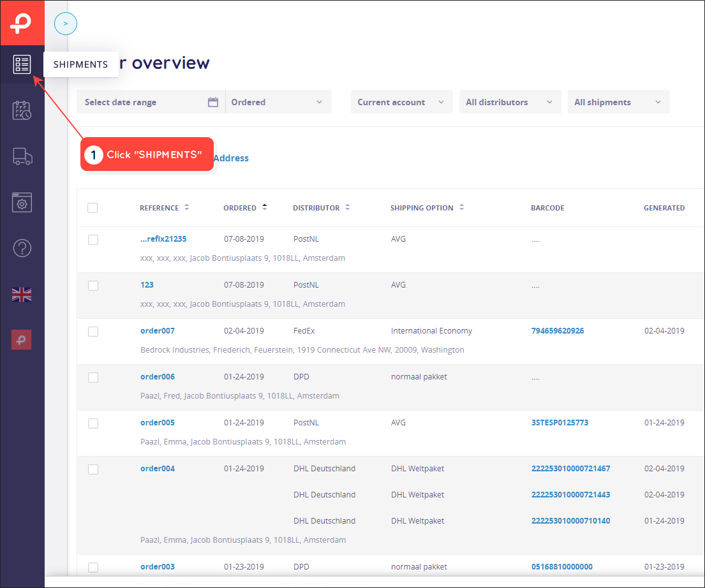This screenshot has width=705, height=588.
Task: Select the checkbox beside order005
Action: 93,423
